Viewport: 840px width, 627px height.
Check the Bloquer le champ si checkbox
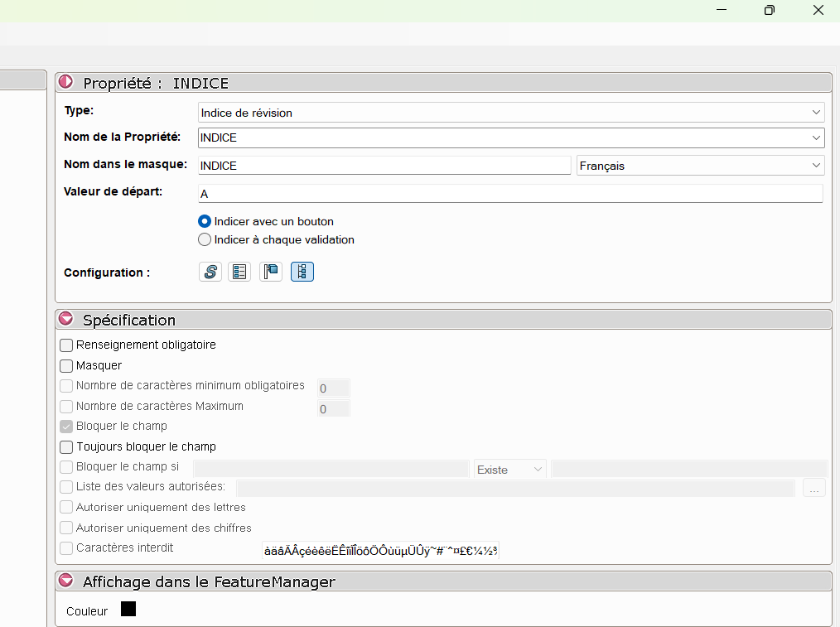pyautogui.click(x=66, y=467)
